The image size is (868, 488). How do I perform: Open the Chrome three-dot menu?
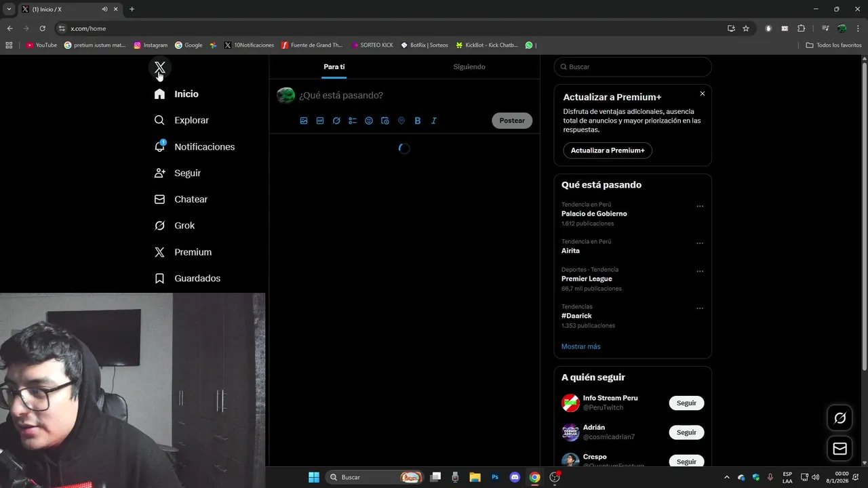pyautogui.click(x=859, y=28)
